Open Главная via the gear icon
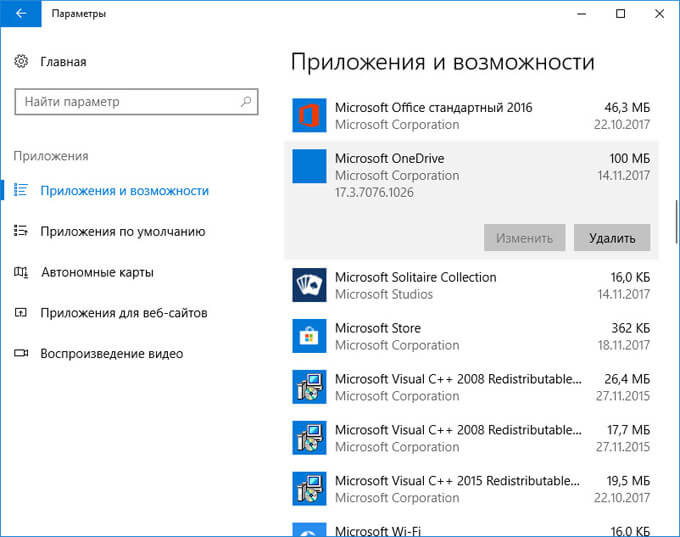The image size is (680, 537). click(x=22, y=62)
